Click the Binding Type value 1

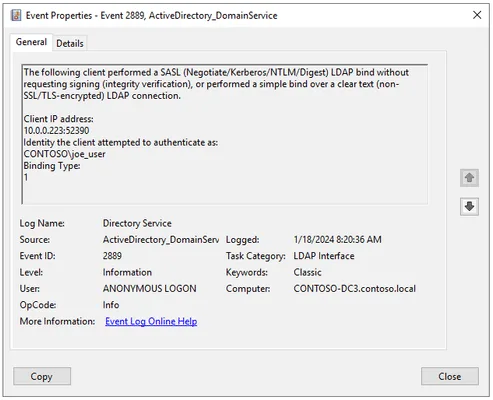click(x=26, y=177)
